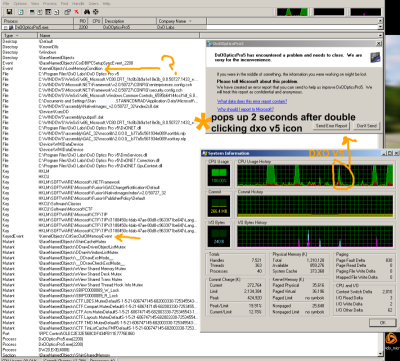Toggle the Show Lower Pane icon
This screenshot has height=361, width=400.
point(48,12)
